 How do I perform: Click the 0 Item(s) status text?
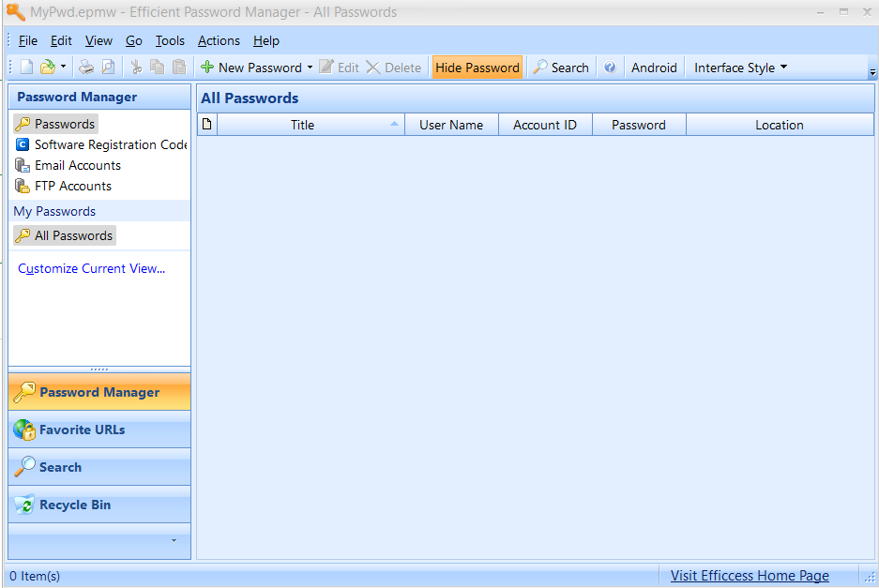[x=35, y=576]
